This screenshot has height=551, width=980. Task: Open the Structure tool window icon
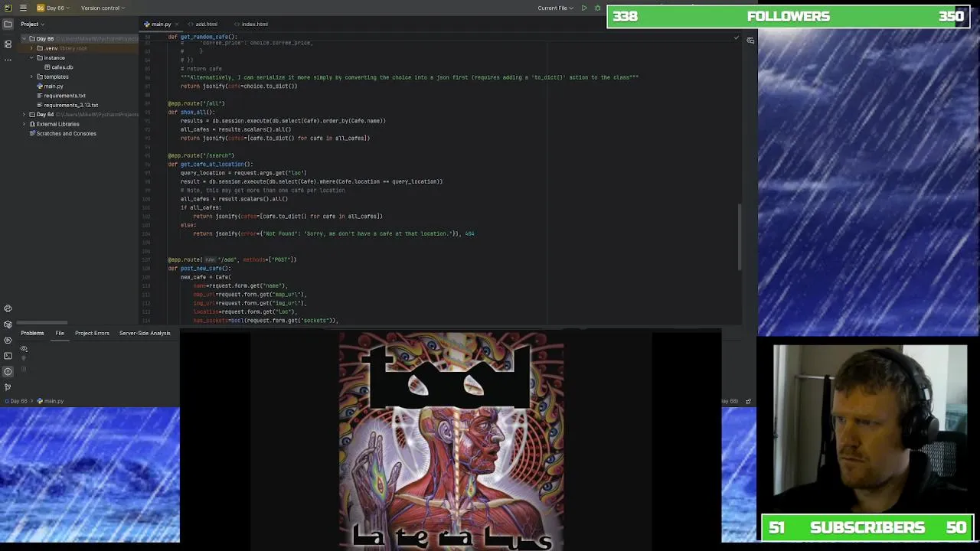(x=8, y=44)
